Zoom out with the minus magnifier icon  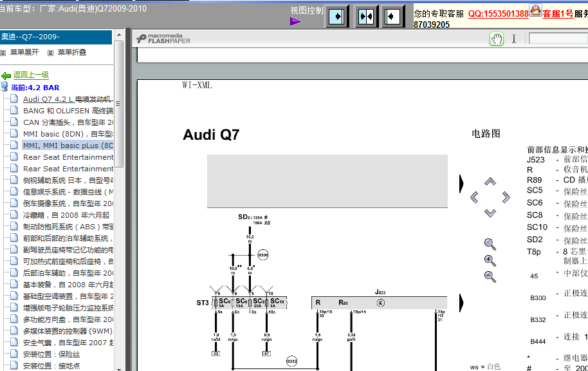click(x=490, y=276)
